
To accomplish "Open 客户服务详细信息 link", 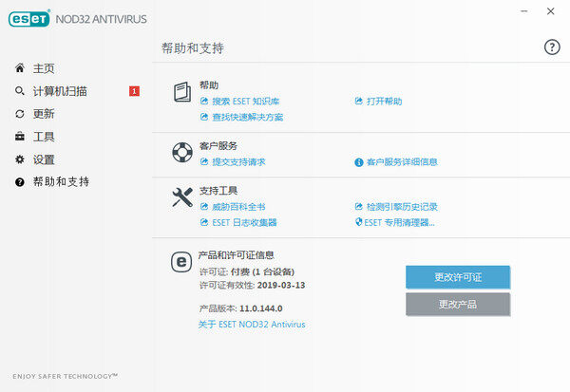I will pyautogui.click(x=402, y=162).
